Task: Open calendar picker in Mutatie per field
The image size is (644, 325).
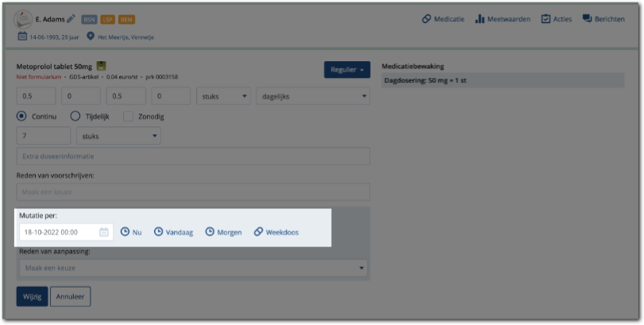Action: pos(104,232)
